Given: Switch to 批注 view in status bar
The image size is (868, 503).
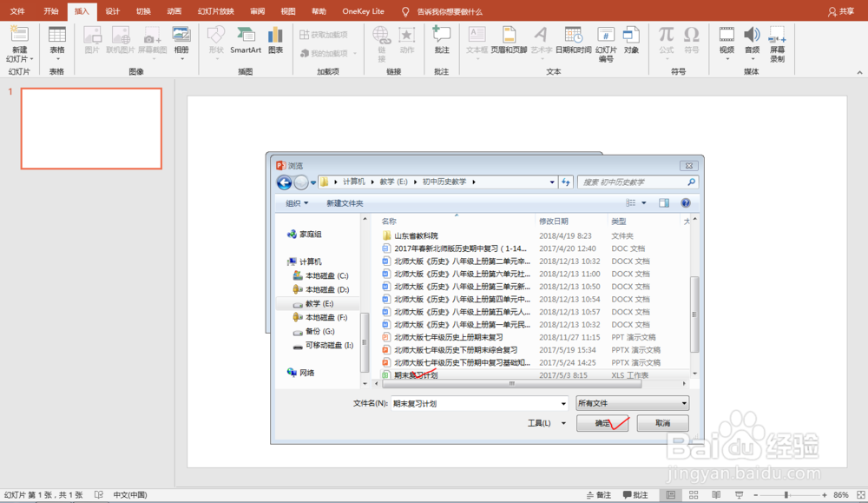Looking at the screenshot, I should tap(636, 493).
